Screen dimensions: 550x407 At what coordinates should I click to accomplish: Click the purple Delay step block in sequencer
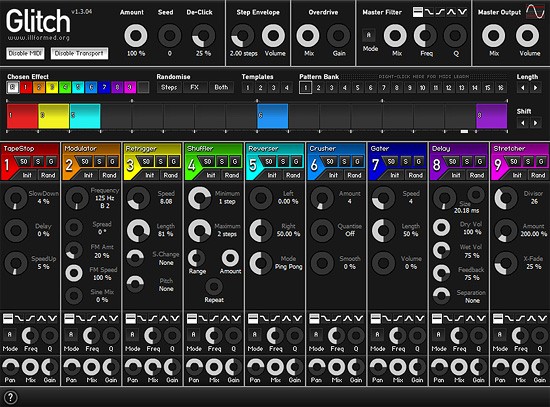pos(491,116)
